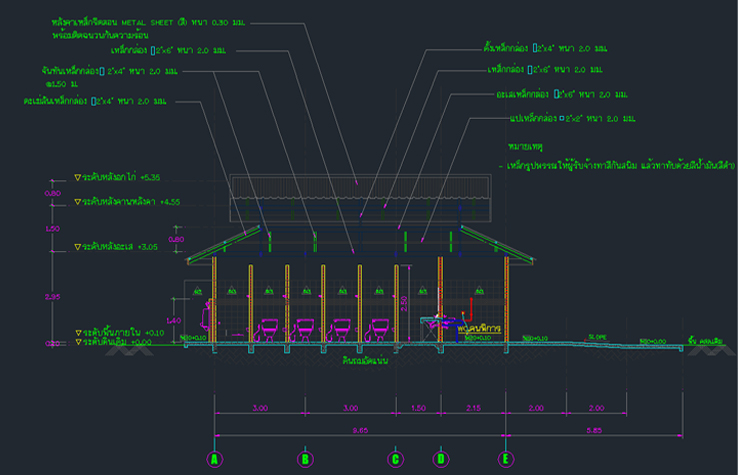This screenshot has width=738, height=475.
Task: Select the 1.50 dimension between C and D
Action: 418,408
